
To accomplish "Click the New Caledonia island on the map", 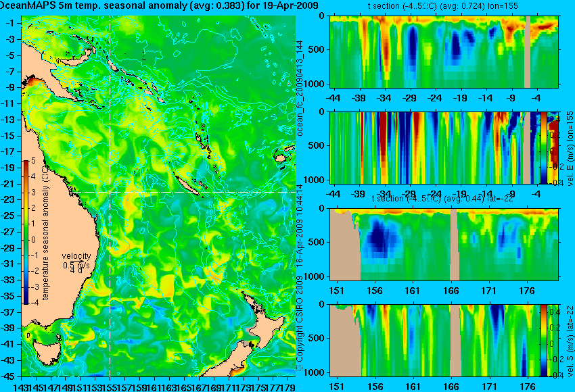I will [x=187, y=185].
